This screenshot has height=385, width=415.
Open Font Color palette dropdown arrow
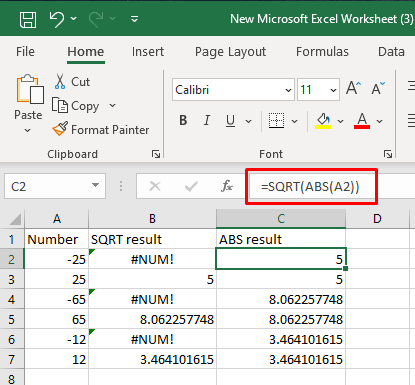click(x=380, y=121)
